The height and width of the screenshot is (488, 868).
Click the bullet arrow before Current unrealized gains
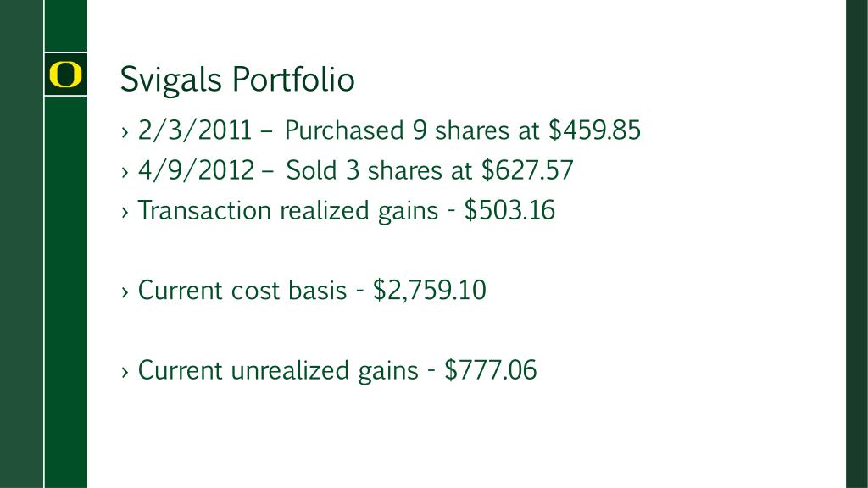pyautogui.click(x=125, y=372)
